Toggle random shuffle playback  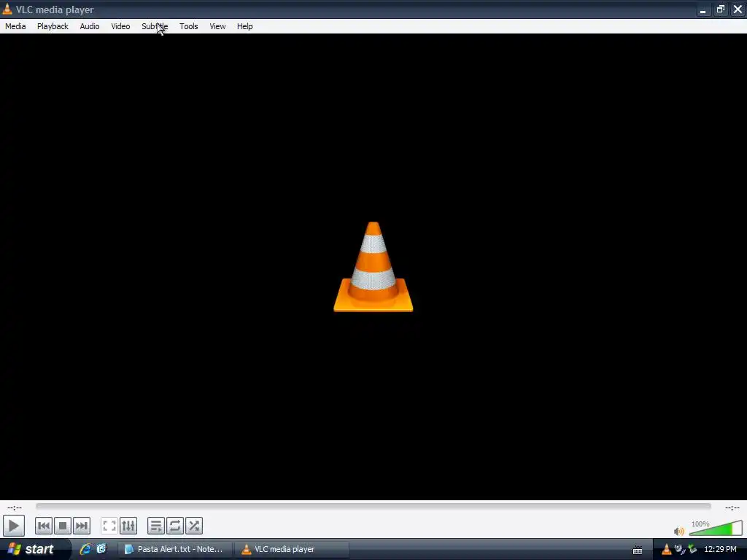(194, 526)
